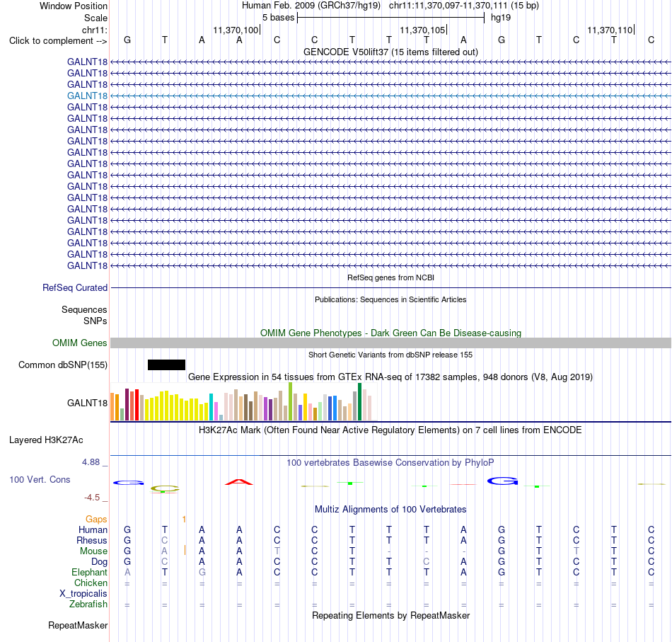Click the hg19 label beside the scale bar
This screenshot has width=672, height=642.
pyautogui.click(x=501, y=18)
